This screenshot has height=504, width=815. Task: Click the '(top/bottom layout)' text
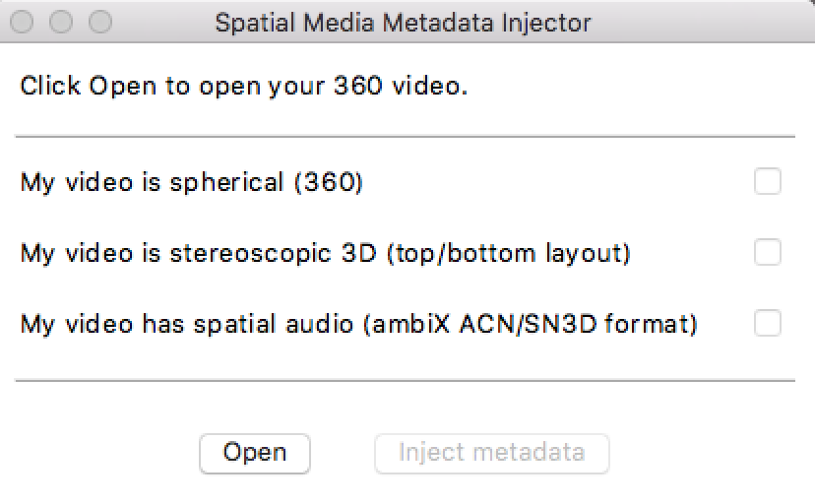[508, 254]
